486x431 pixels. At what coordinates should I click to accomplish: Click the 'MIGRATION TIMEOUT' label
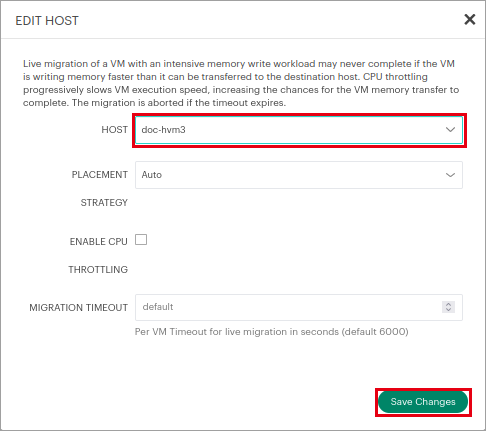(79, 307)
